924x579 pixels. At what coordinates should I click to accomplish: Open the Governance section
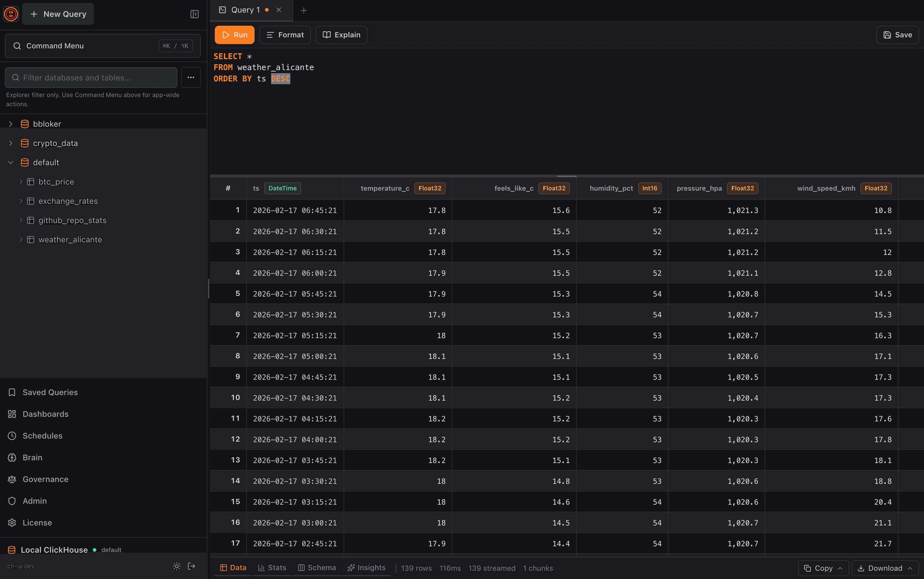coord(45,479)
